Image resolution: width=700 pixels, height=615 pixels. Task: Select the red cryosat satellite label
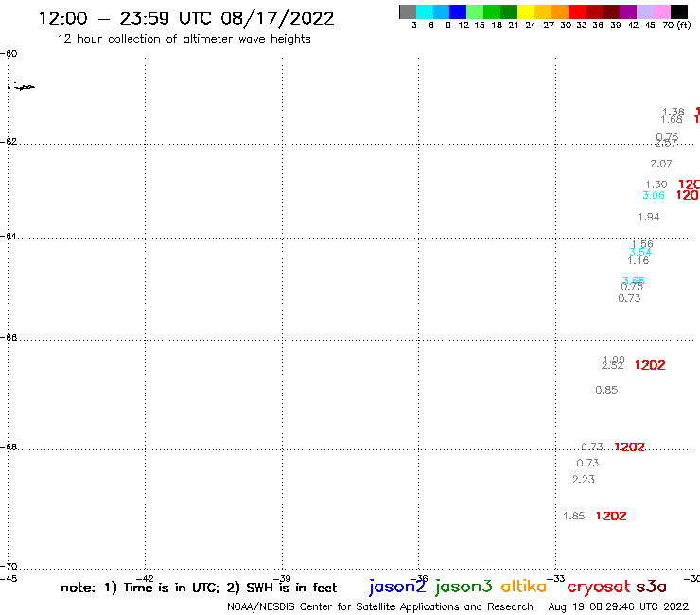pos(599,587)
